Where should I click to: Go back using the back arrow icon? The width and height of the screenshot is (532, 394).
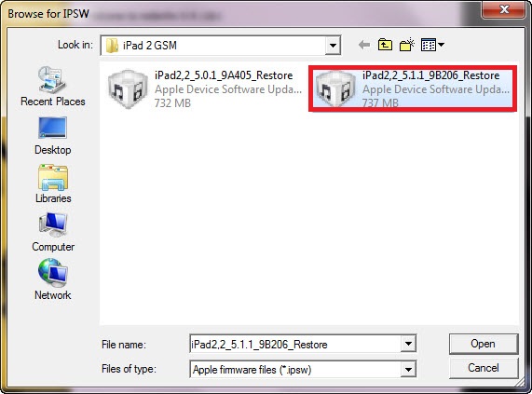(x=364, y=45)
